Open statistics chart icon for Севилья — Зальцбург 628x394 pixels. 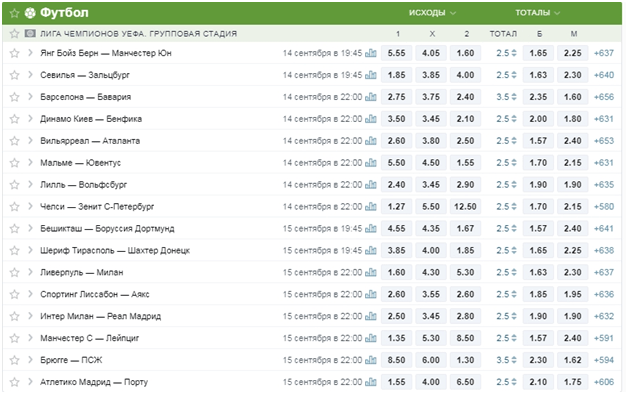[371, 75]
